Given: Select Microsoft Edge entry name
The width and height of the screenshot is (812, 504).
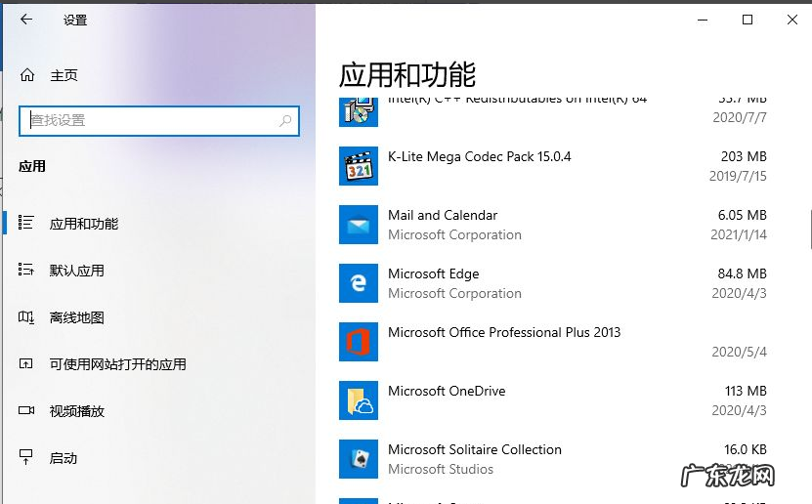Looking at the screenshot, I should click(x=434, y=273).
